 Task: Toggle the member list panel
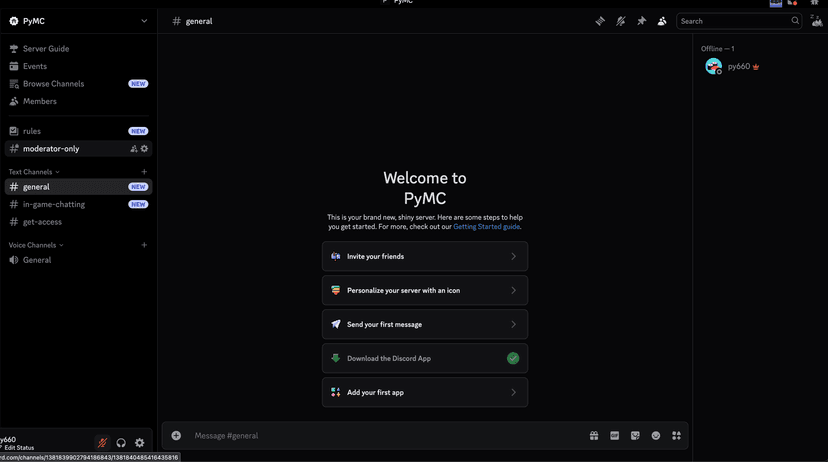pyautogui.click(x=662, y=21)
